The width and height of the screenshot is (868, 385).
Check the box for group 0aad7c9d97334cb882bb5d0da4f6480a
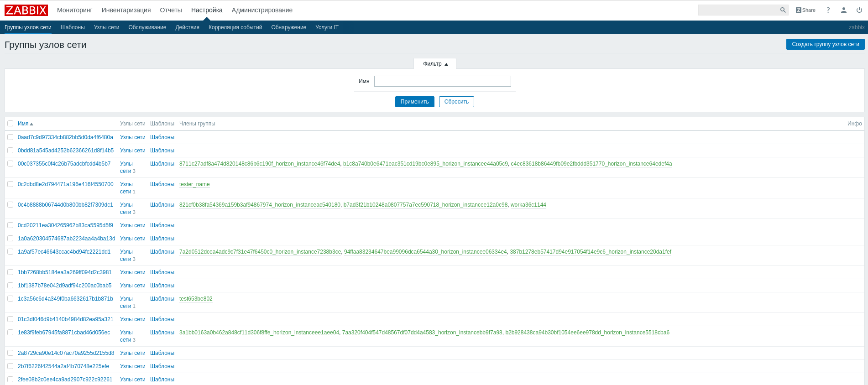coord(10,137)
